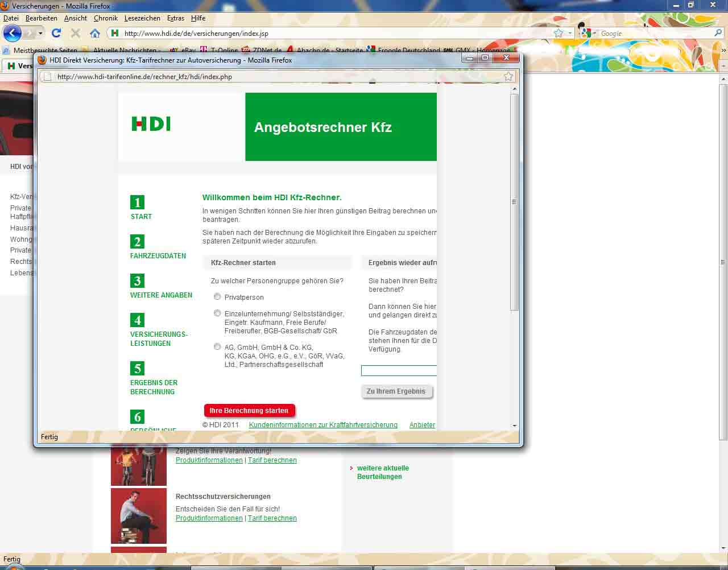728x570 pixels.
Task: Bookmark the popup page with the star icon
Action: click(x=508, y=76)
